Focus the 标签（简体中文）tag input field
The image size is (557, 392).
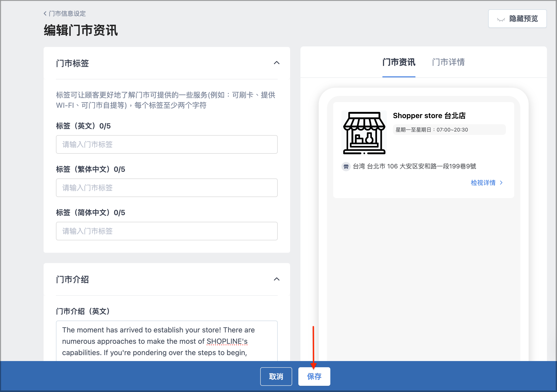point(167,231)
